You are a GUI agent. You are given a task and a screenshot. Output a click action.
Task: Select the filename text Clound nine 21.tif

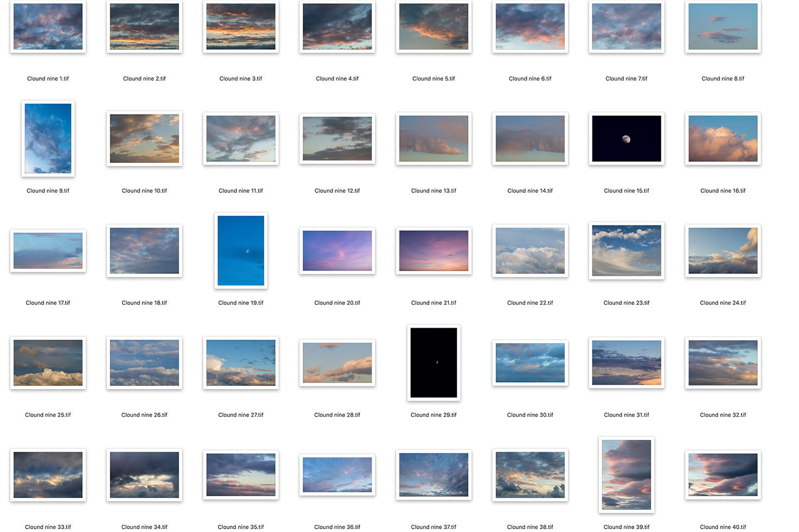(433, 303)
